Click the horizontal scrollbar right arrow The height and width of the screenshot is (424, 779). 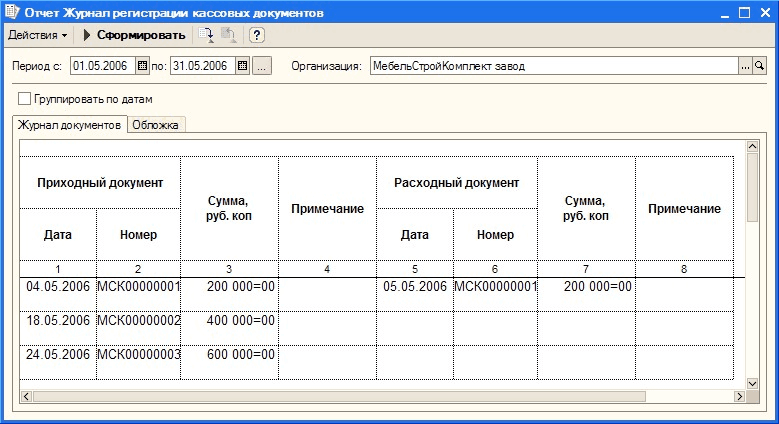pos(740,396)
